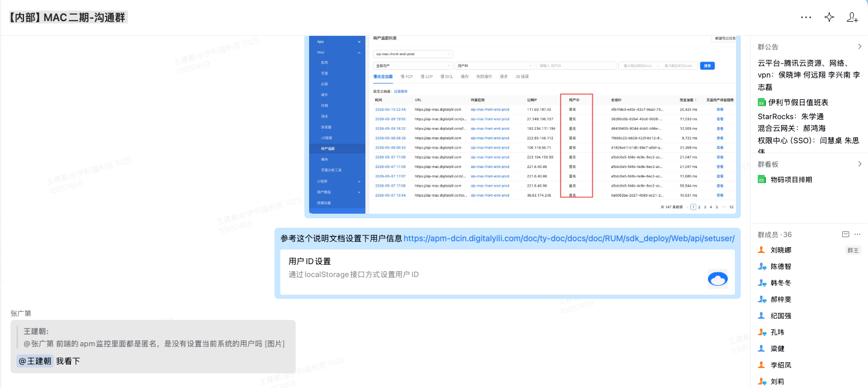
Task: Select member 李绍凤
Action: [781, 365]
